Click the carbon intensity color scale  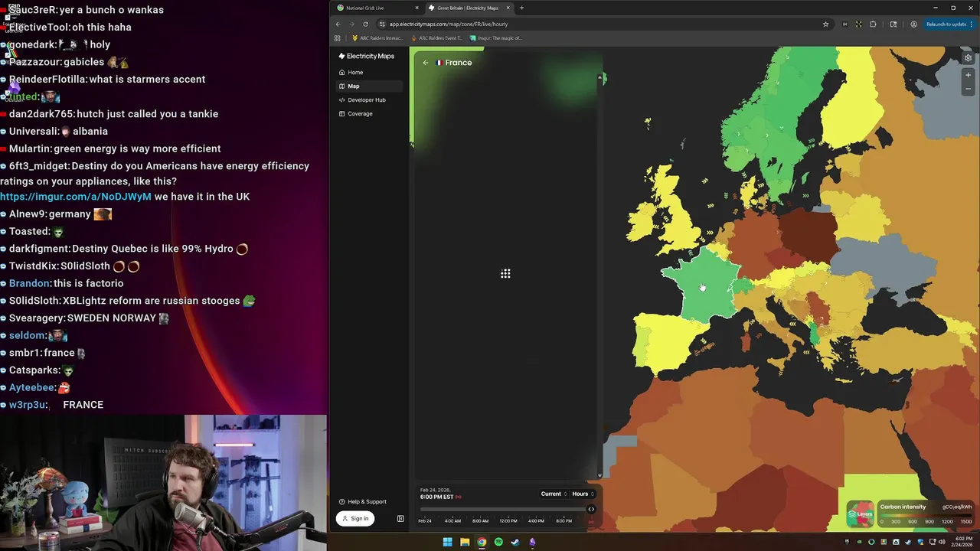tap(926, 514)
